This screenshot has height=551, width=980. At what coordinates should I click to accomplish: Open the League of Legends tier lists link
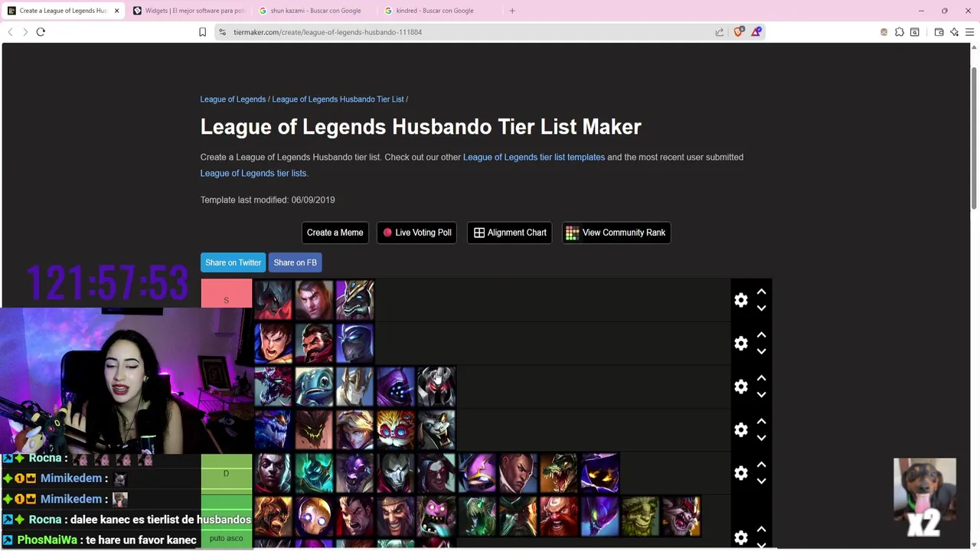pyautogui.click(x=253, y=173)
